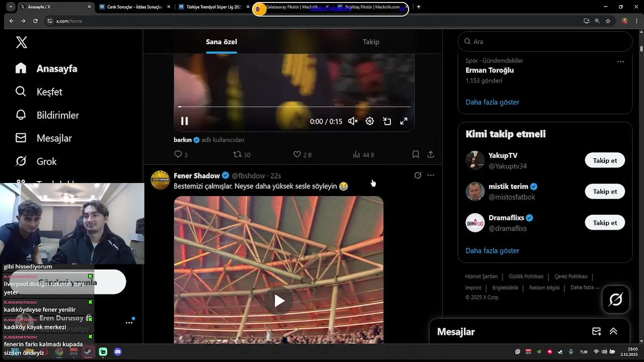The height and width of the screenshot is (362, 644).
Task: Open Erman Toroğlu trending topic
Action: click(x=490, y=70)
